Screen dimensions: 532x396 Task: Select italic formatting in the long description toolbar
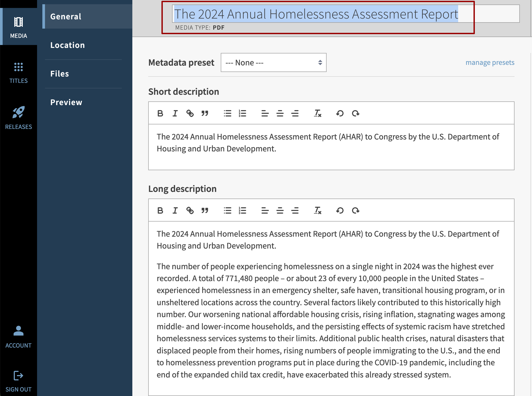point(175,210)
